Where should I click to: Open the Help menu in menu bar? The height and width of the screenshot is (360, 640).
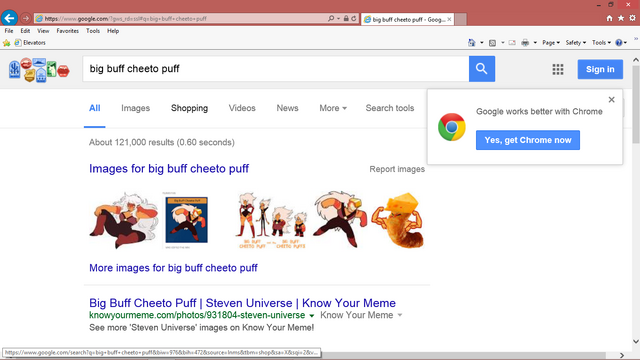tap(113, 31)
